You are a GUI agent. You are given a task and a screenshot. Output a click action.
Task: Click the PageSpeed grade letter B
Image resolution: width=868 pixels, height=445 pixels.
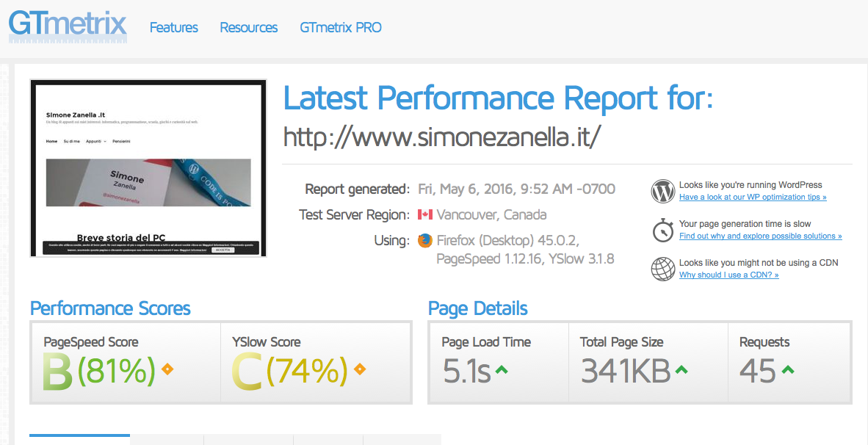point(57,370)
